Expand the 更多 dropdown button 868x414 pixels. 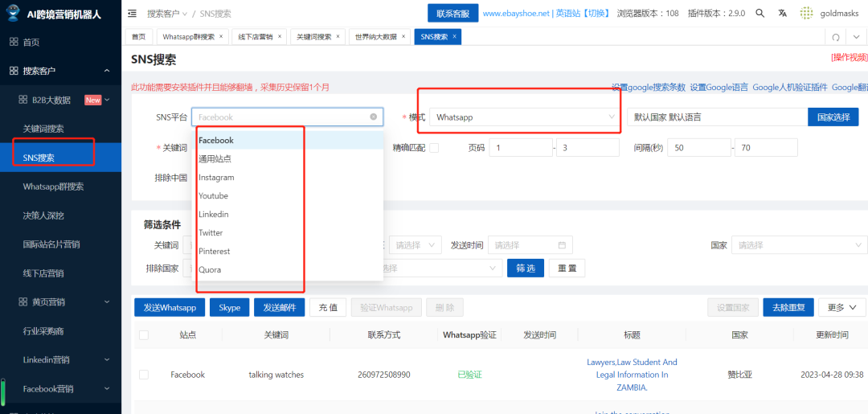point(842,308)
